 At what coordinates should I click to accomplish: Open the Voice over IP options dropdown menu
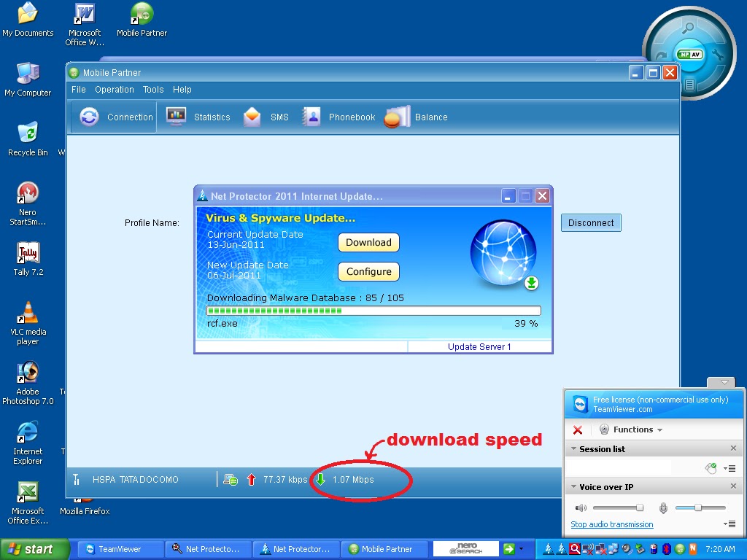click(x=729, y=524)
